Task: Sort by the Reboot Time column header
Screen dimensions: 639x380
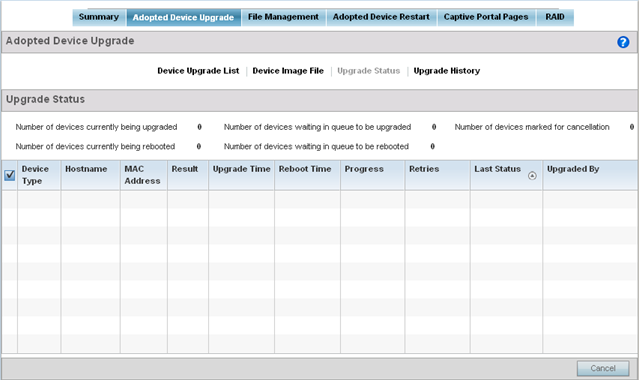Action: click(307, 175)
